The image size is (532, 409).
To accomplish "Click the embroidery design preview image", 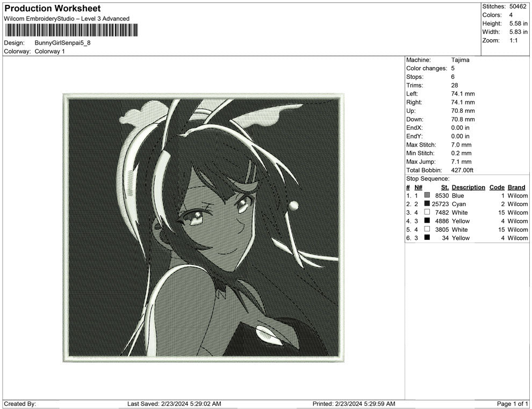I will 204,228.
